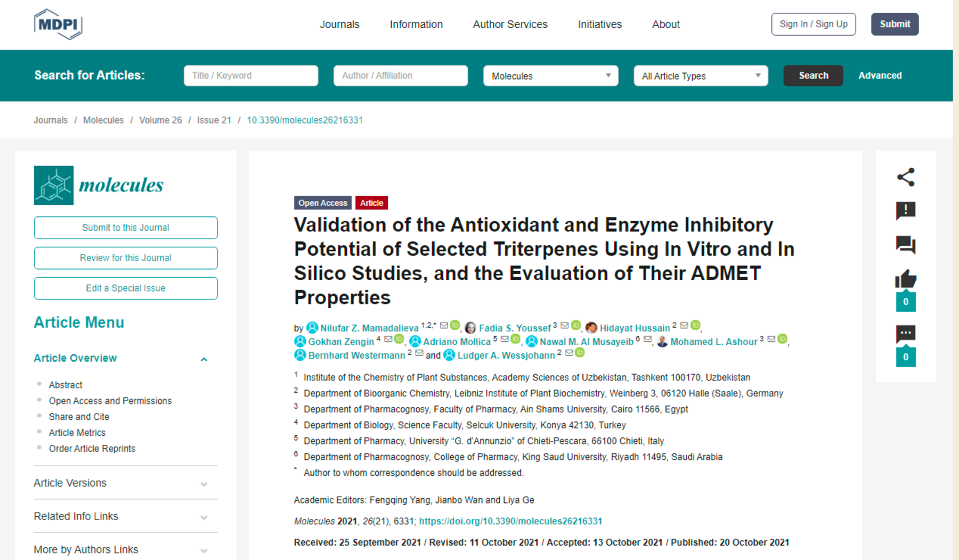Open author Nawal M. Al Musayeib's name link

[x=587, y=342]
